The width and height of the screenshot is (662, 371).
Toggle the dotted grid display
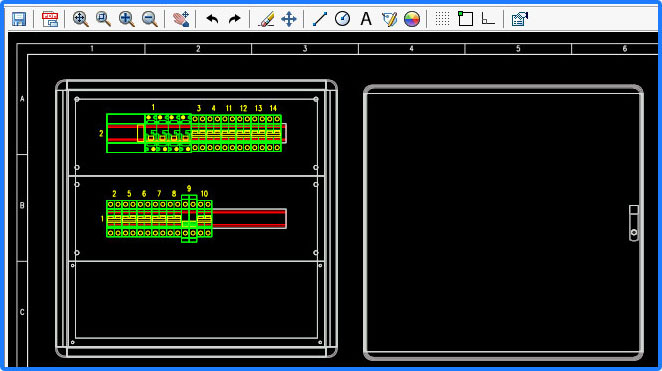[x=442, y=19]
